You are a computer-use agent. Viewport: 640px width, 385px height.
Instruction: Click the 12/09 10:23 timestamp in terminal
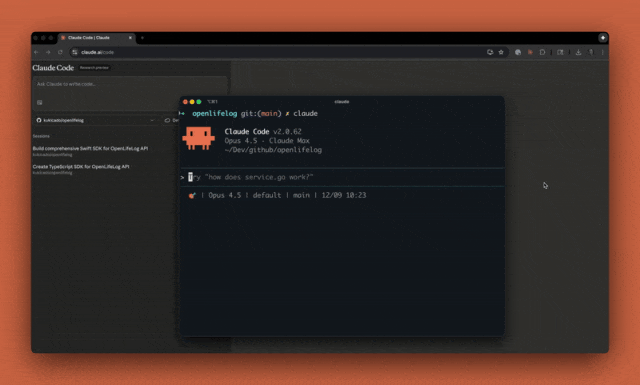point(344,195)
